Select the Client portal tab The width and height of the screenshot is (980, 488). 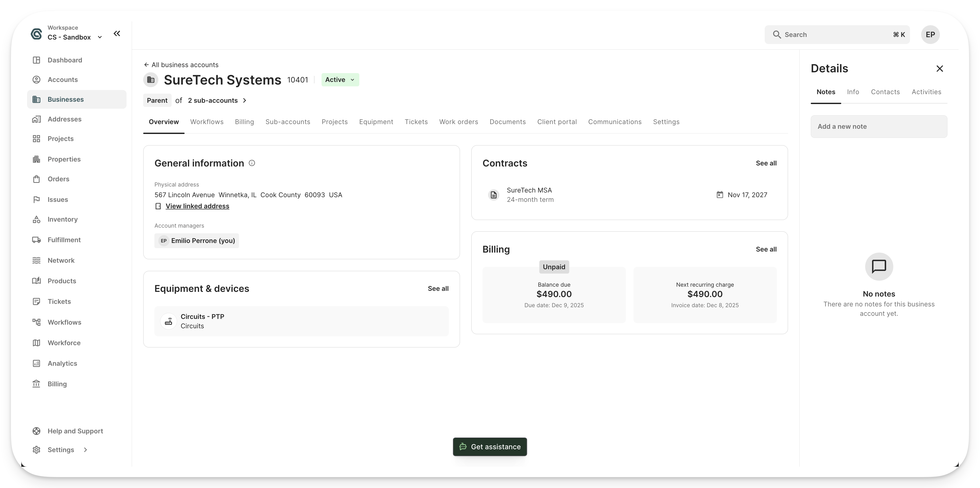(x=557, y=122)
